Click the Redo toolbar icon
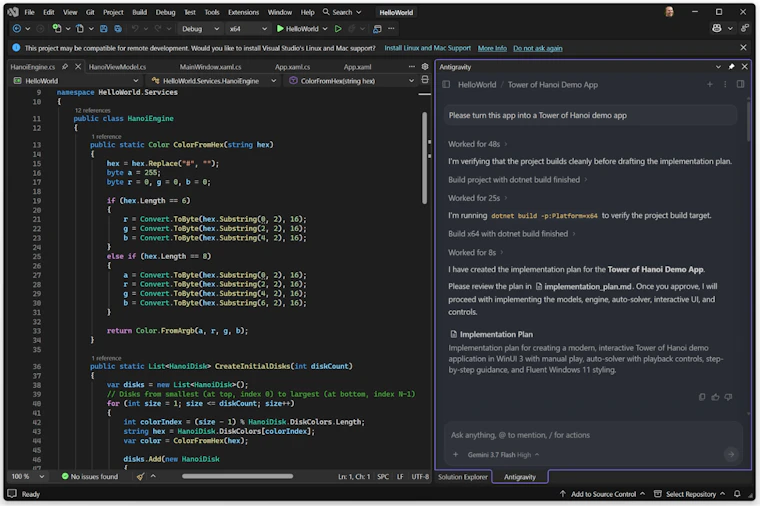The height and width of the screenshot is (506, 760). point(158,29)
